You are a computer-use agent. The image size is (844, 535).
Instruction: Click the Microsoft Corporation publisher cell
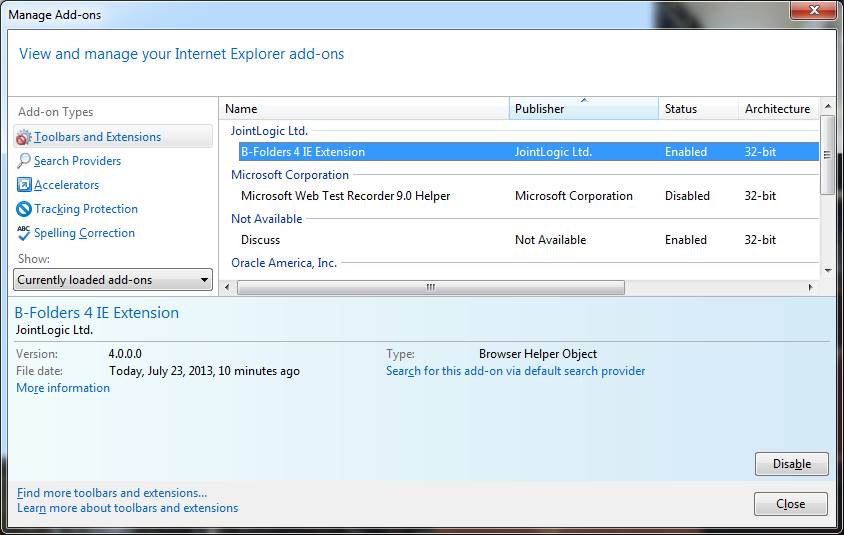574,196
